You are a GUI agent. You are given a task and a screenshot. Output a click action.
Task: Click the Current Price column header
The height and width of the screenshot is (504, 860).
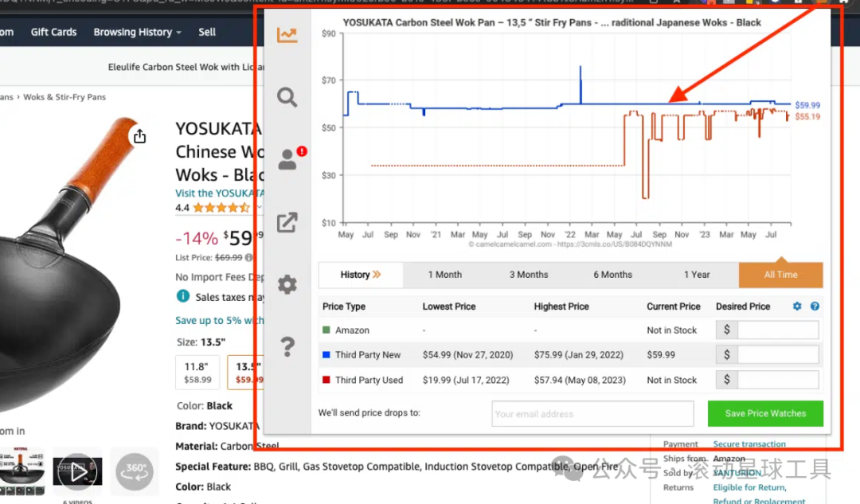tap(674, 307)
